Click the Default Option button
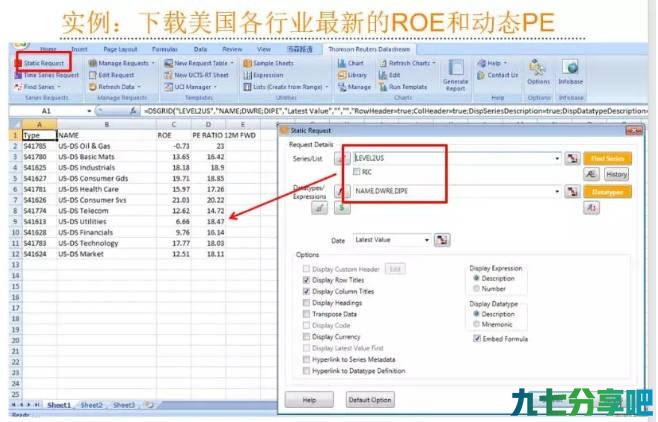 tap(370, 400)
